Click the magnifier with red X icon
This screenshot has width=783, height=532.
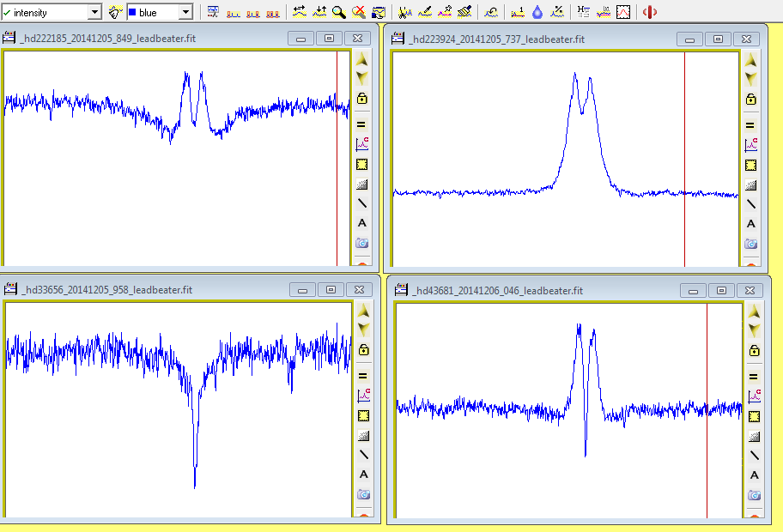(359, 12)
